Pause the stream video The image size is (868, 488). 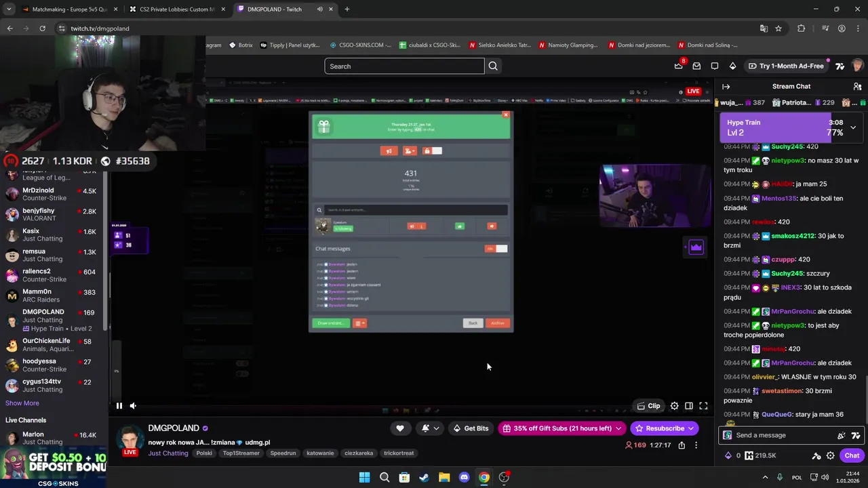(119, 406)
